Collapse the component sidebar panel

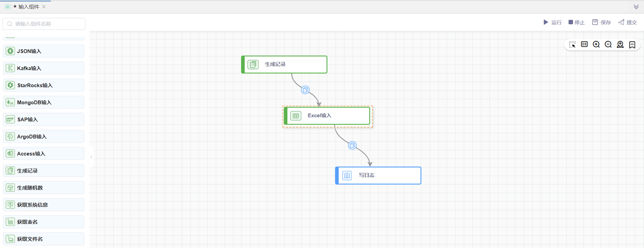92,157
